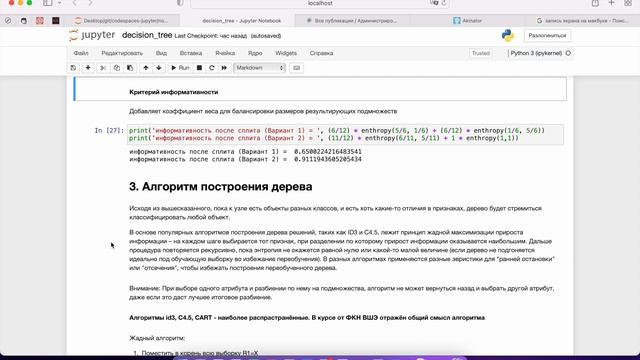This screenshot has height=360, width=640.
Task: Show the Safari tab overview grid
Action: coord(628,3)
